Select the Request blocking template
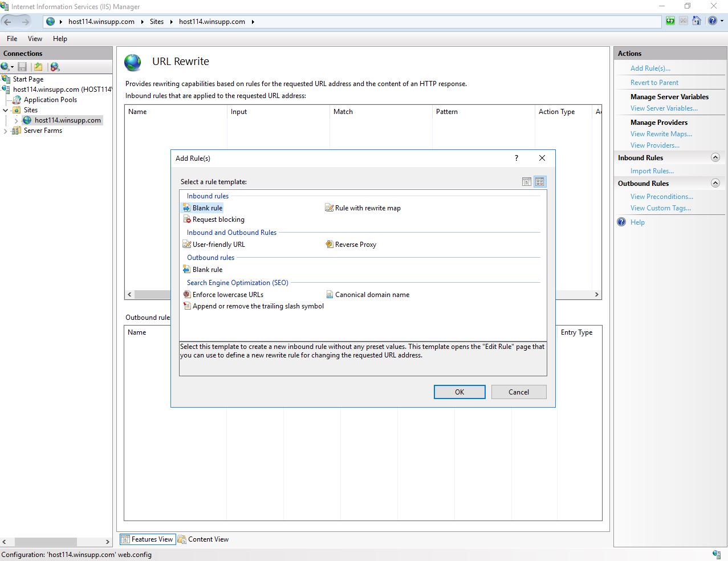 pyautogui.click(x=214, y=219)
